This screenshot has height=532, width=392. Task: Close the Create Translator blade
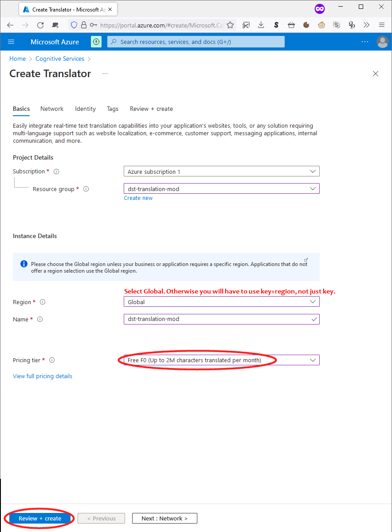point(376,74)
